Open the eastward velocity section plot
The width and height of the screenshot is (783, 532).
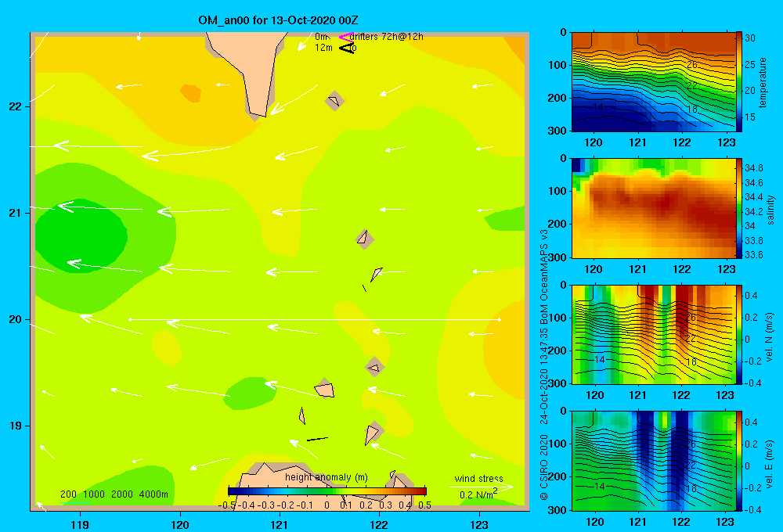[x=653, y=461]
